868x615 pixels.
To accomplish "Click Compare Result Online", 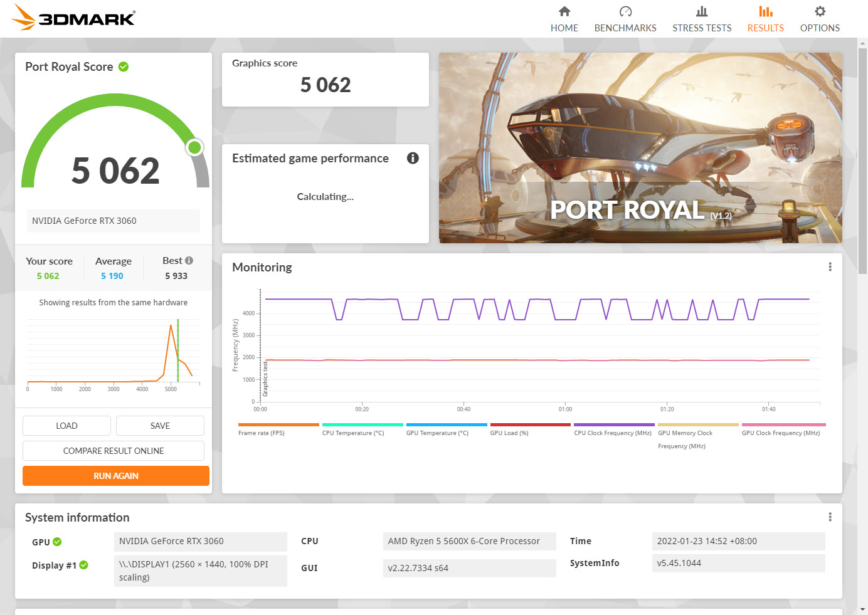I will point(114,451).
